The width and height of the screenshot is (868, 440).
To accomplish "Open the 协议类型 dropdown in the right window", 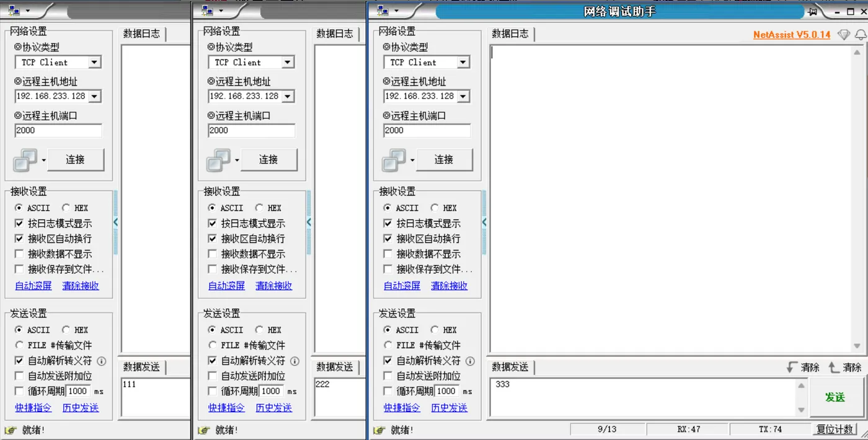I will point(463,62).
